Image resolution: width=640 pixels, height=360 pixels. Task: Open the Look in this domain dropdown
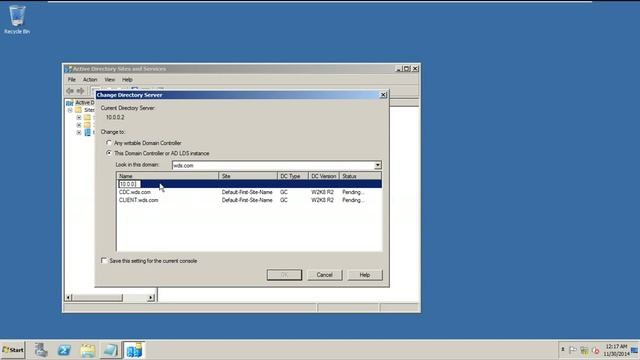tap(378, 165)
